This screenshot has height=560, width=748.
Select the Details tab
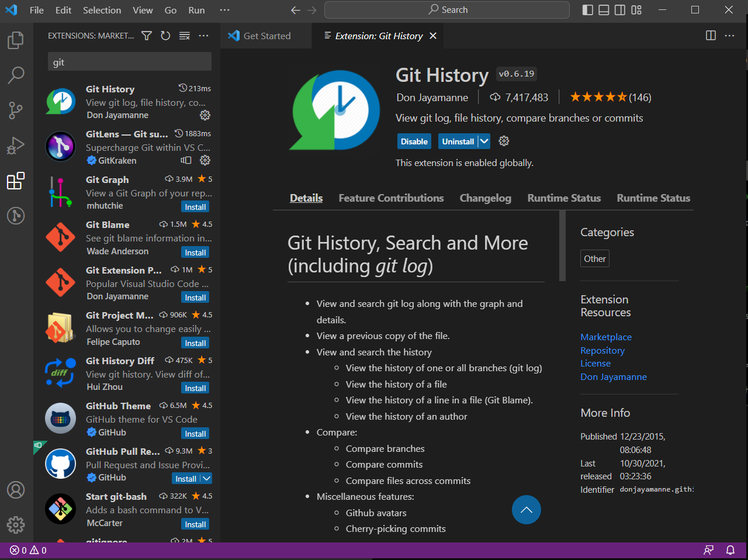pyautogui.click(x=306, y=198)
